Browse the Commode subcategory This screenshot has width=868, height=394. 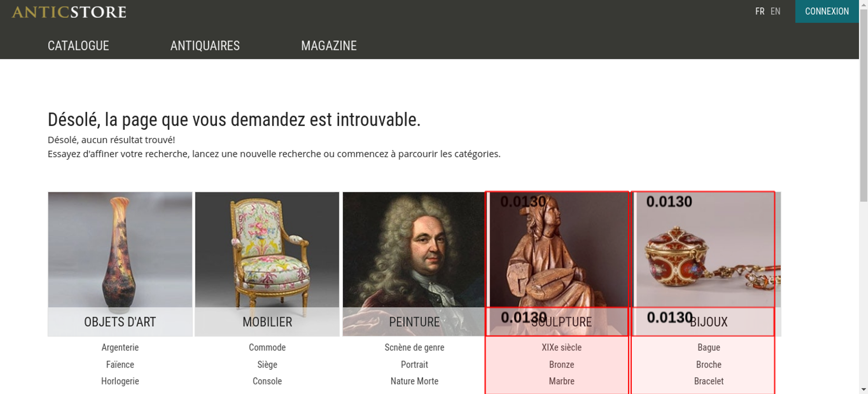click(267, 347)
